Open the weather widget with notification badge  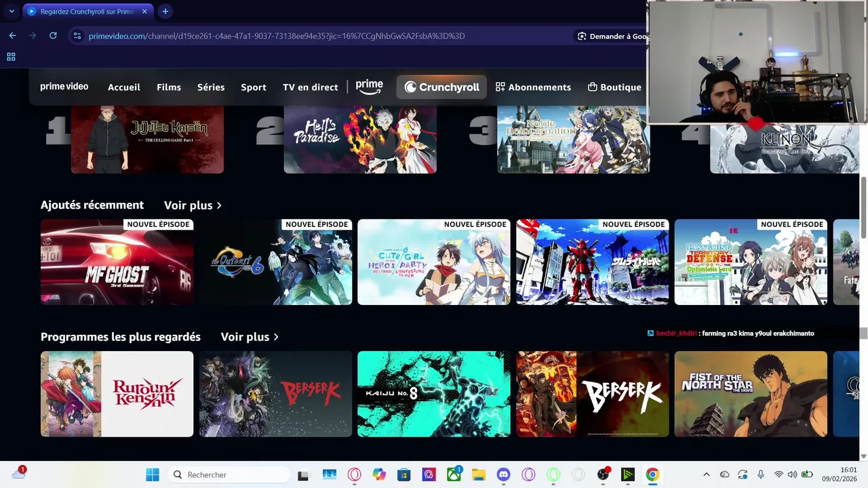coord(19,473)
